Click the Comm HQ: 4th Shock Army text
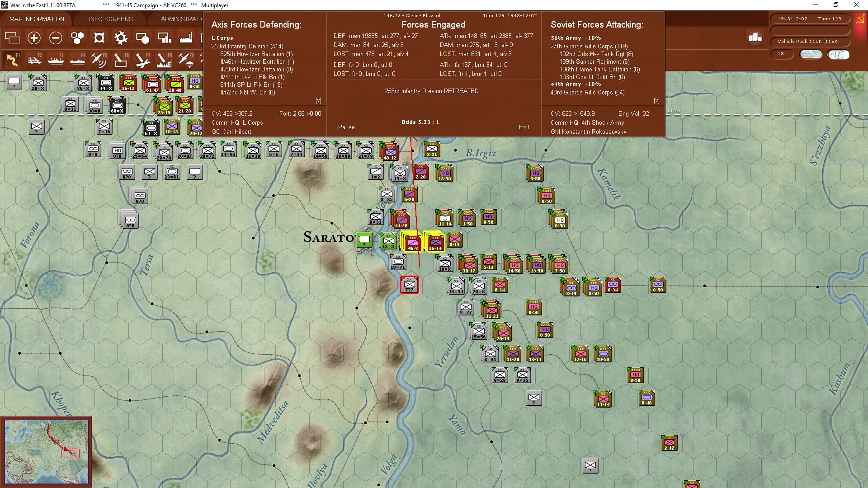Image resolution: width=868 pixels, height=488 pixels. 587,123
